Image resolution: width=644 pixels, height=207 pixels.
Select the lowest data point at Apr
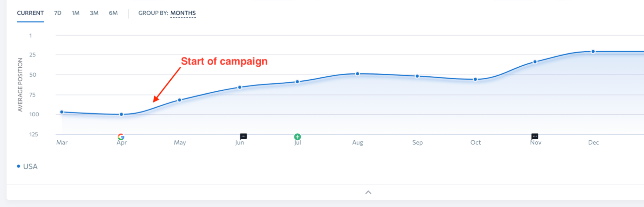pos(121,114)
